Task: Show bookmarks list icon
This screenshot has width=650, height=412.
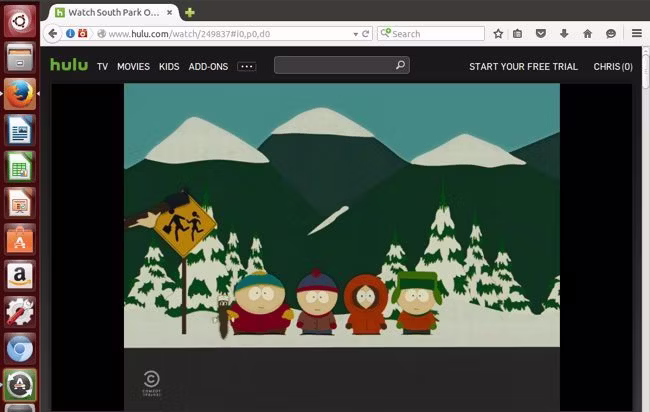Action: [x=517, y=34]
